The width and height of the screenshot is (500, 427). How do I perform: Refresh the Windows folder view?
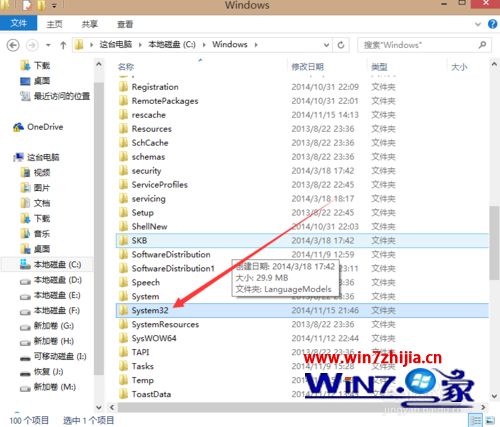click(341, 45)
